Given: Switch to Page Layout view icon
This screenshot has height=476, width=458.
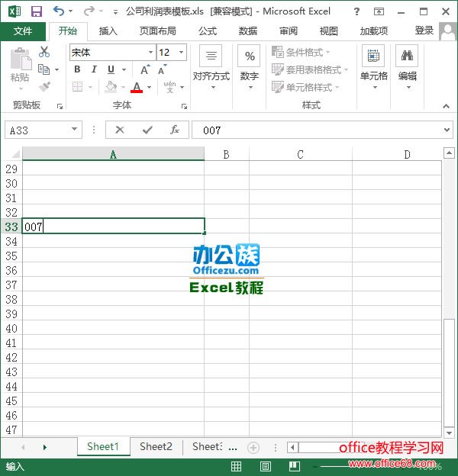Looking at the screenshot, I should click(x=266, y=466).
